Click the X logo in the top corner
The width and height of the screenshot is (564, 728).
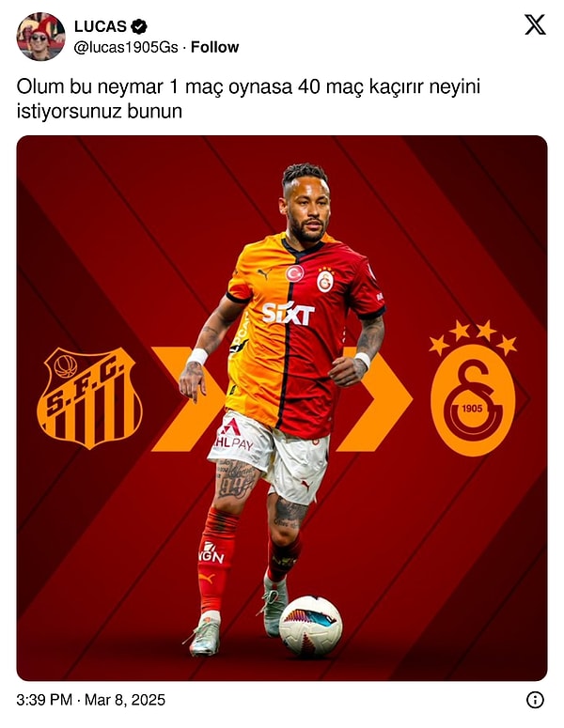point(535,24)
